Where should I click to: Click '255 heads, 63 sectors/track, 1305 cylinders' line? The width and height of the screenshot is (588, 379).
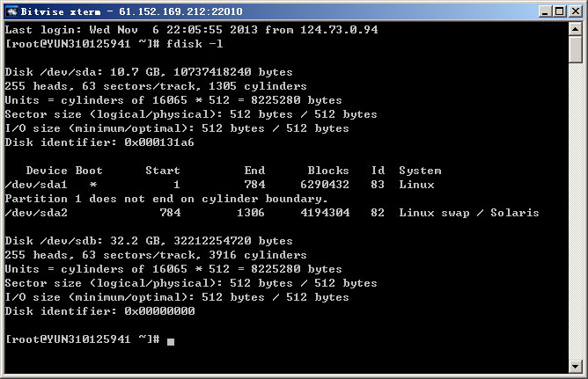click(x=156, y=86)
